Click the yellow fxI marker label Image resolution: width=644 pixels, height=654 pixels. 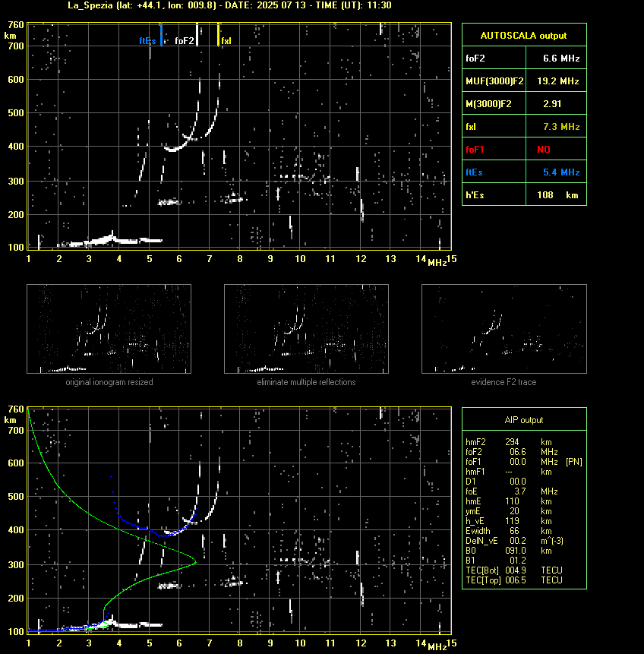226,41
